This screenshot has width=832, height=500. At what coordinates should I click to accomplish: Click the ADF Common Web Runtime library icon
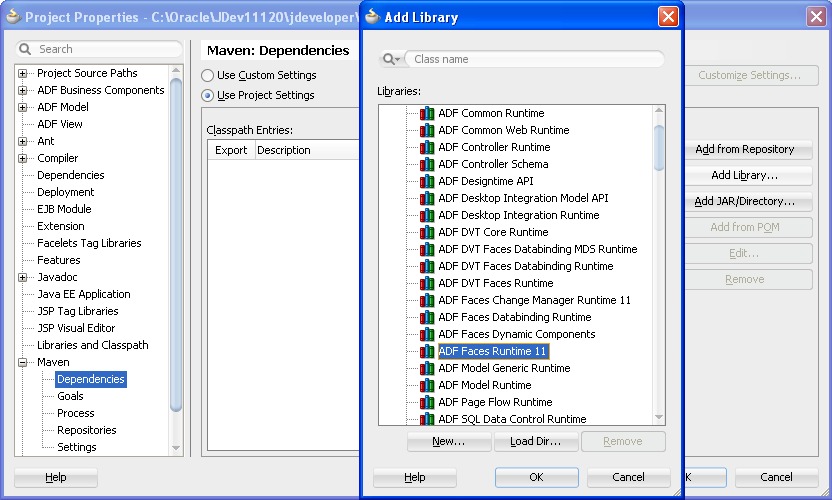click(x=427, y=130)
